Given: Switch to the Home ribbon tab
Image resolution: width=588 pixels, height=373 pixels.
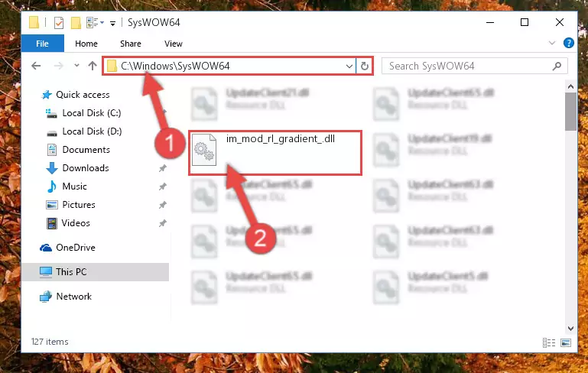Looking at the screenshot, I should tap(86, 44).
